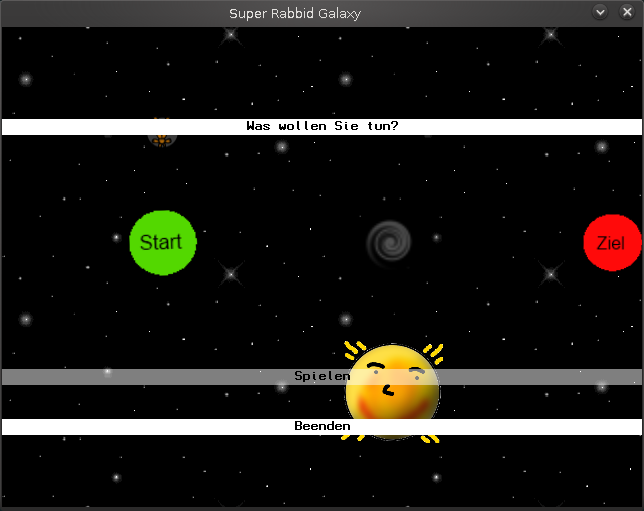Open the title bar chevron-down button
Image resolution: width=644 pixels, height=511 pixels.
pos(600,12)
